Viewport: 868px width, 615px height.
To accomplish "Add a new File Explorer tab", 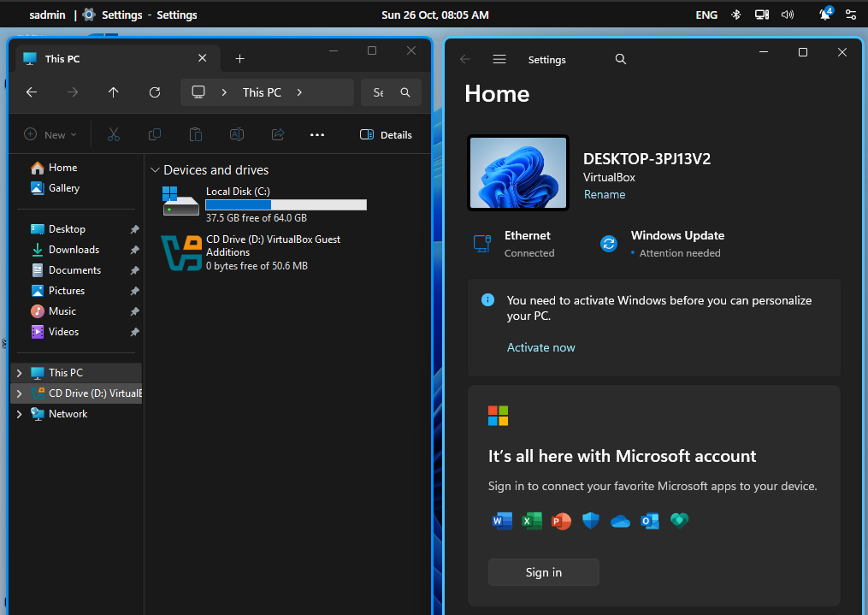I will [x=239, y=59].
